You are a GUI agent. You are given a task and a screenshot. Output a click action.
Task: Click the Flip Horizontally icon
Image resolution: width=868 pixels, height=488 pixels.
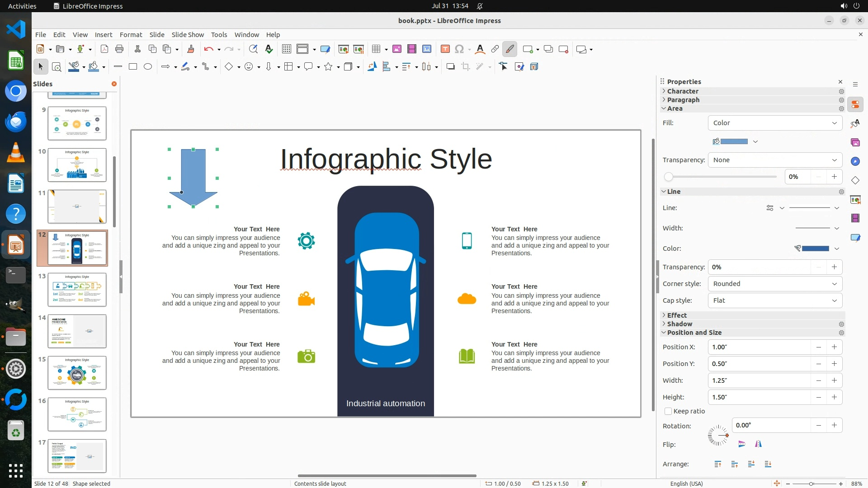[x=758, y=444]
